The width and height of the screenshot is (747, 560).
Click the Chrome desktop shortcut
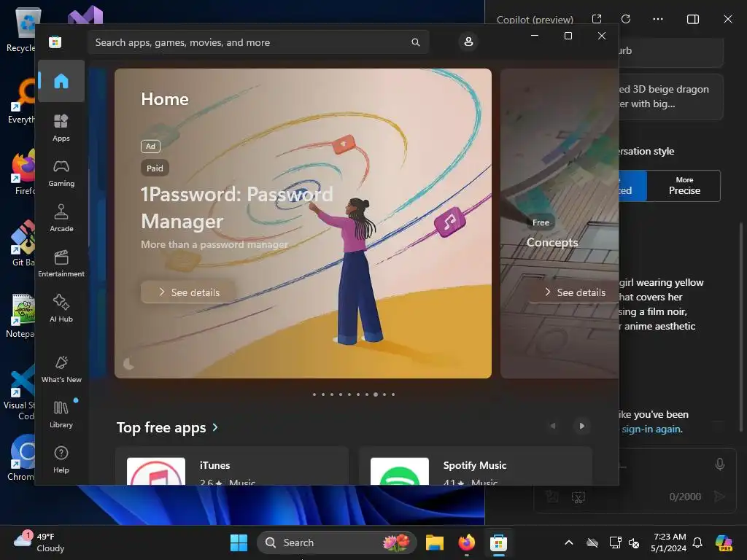click(x=21, y=458)
